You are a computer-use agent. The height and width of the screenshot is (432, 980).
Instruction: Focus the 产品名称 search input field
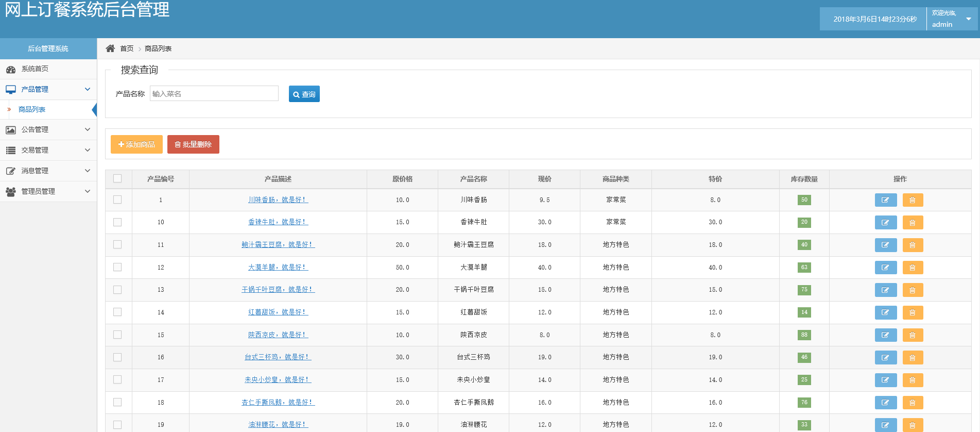click(x=214, y=93)
